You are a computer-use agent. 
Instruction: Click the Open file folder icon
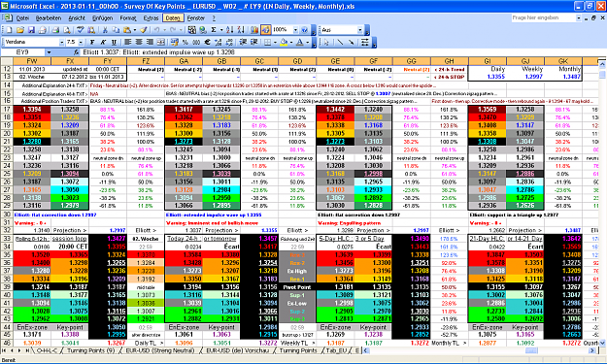click(20, 30)
